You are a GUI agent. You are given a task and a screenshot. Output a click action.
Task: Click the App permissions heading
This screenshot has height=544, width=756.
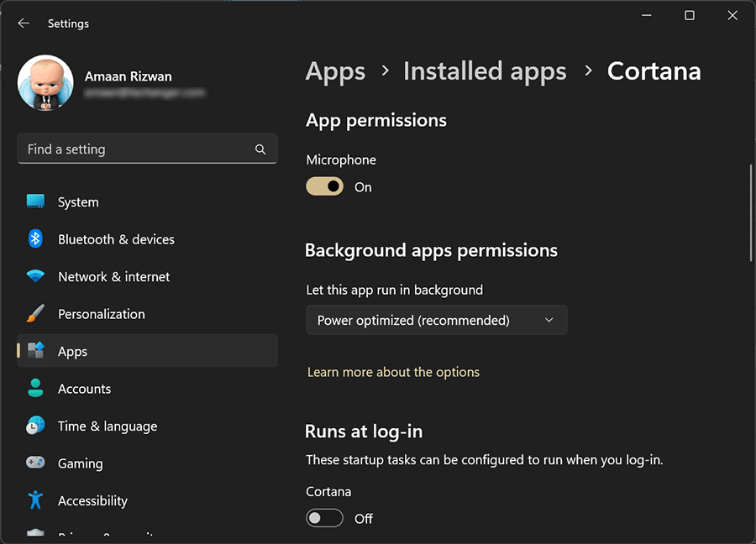376,120
